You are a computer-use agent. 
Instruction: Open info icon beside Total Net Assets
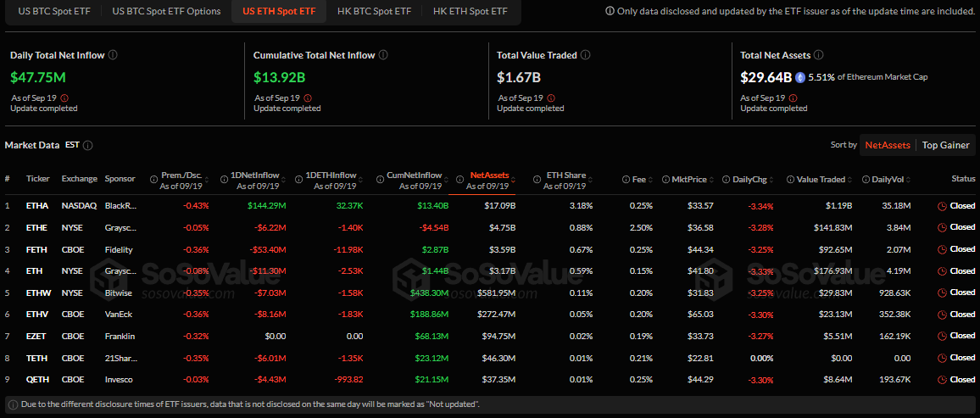[820, 55]
